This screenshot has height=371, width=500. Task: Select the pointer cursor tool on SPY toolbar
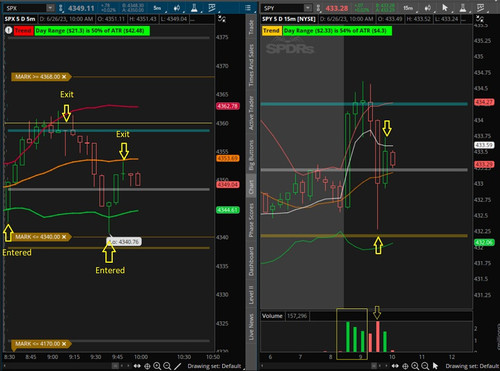pyautogui.click(x=445, y=8)
